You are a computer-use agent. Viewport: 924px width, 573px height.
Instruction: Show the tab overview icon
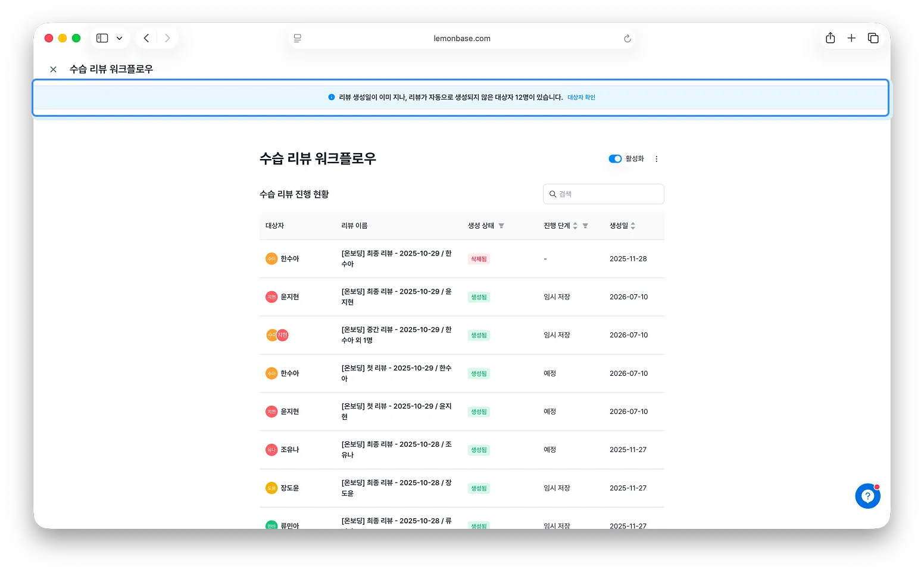point(873,38)
